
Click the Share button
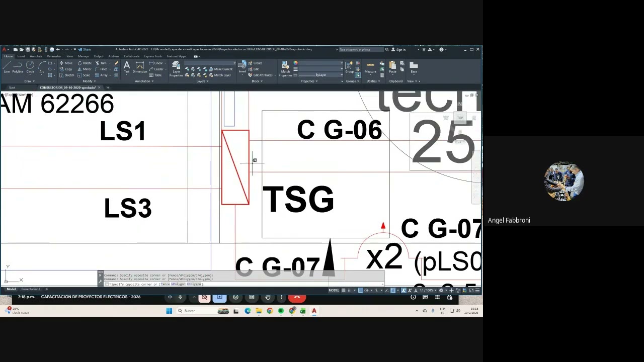[x=85, y=49]
